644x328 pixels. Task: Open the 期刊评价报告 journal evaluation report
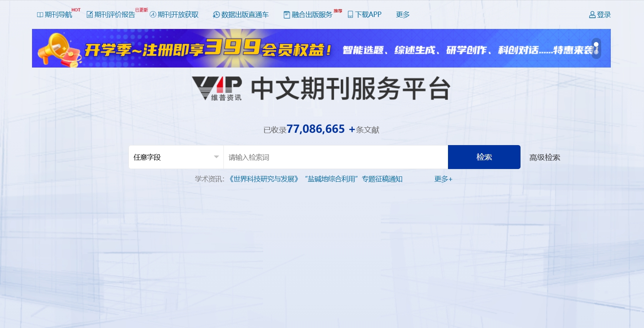tap(115, 15)
